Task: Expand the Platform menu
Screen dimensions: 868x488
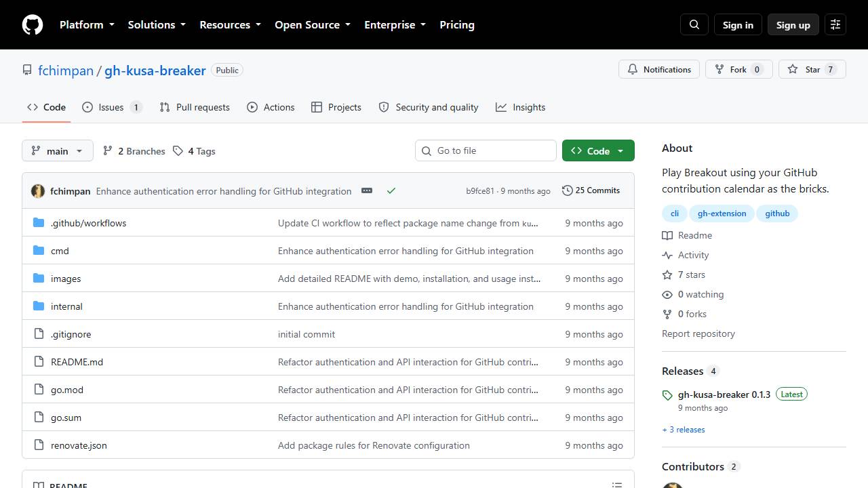Action: pos(87,25)
